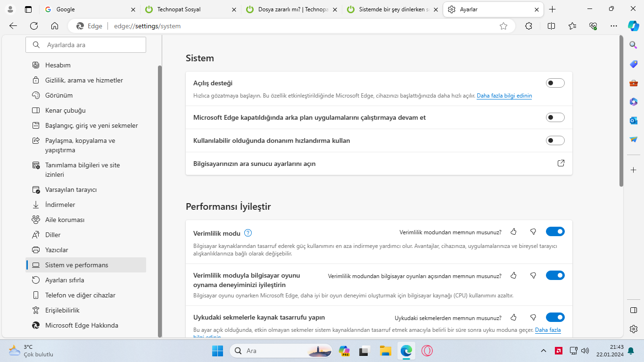
Task: Open Microsoft Edge Hakkında page
Action: (86, 325)
